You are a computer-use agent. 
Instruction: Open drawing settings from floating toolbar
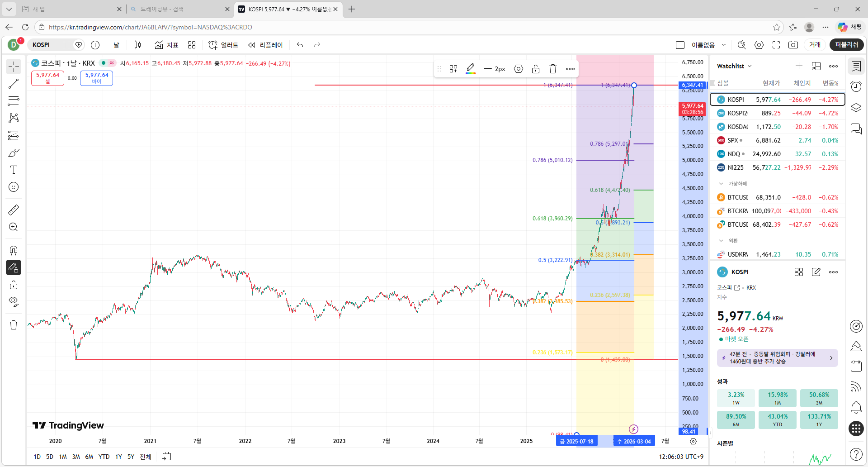(519, 69)
